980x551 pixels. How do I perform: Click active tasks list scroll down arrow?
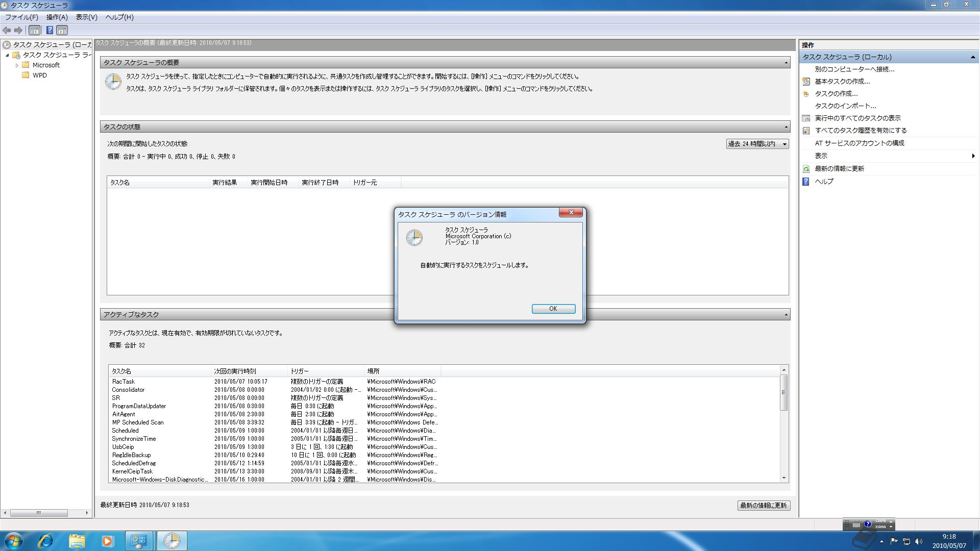pos(784,479)
